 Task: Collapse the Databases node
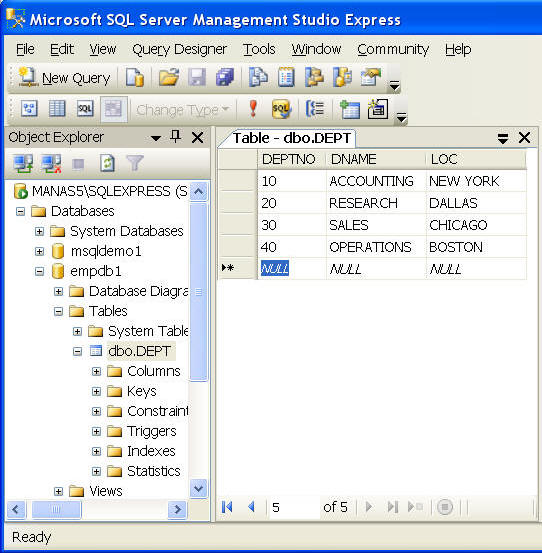point(20,211)
